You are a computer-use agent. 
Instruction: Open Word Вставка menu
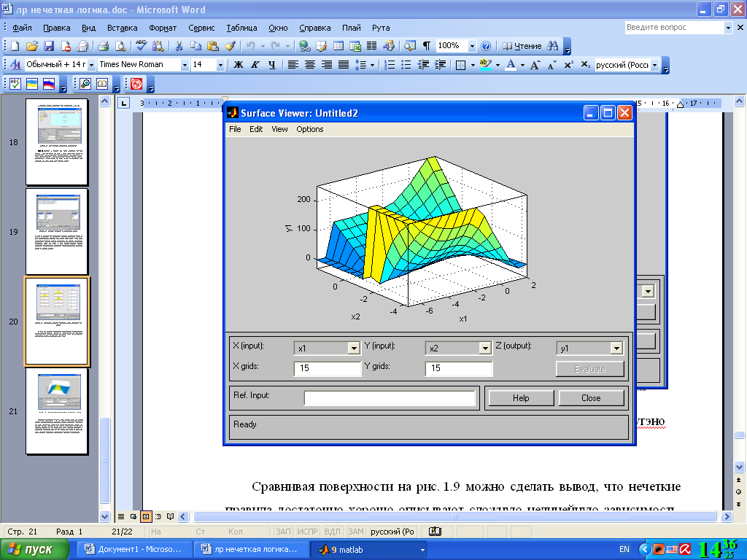[122, 28]
